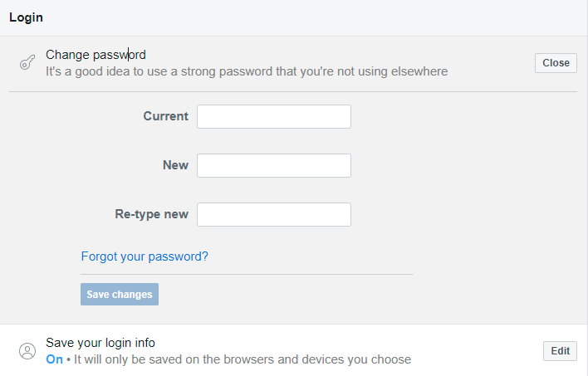Viewport: 588px width, 376px height.
Task: Open the Forgot your password? link
Action: pyautogui.click(x=145, y=256)
